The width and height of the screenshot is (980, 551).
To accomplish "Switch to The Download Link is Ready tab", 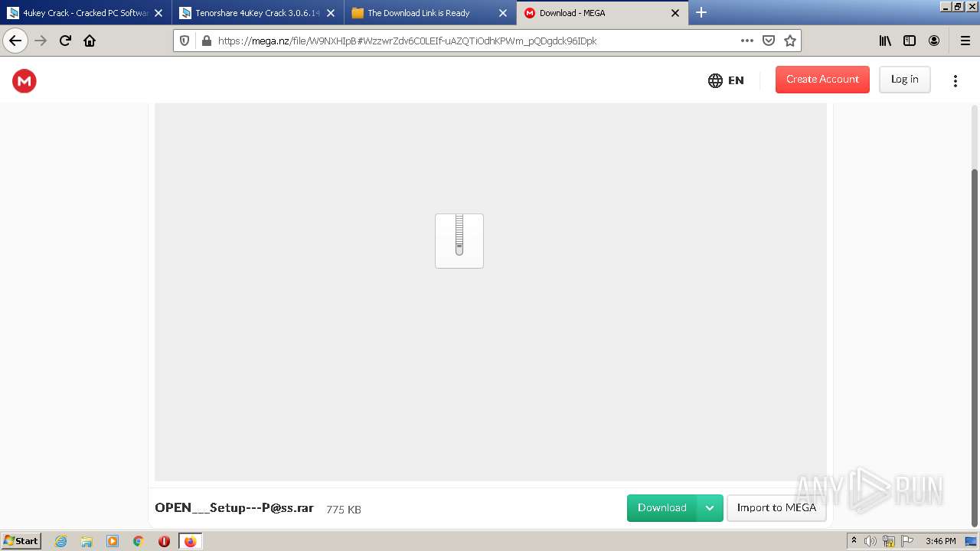I will point(430,13).
